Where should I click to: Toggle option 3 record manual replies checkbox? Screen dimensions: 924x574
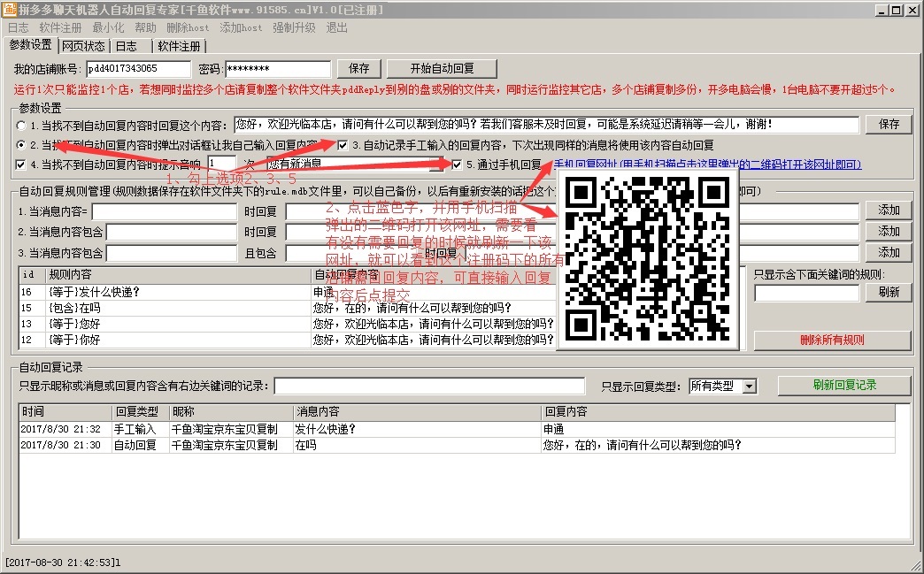tap(343, 145)
